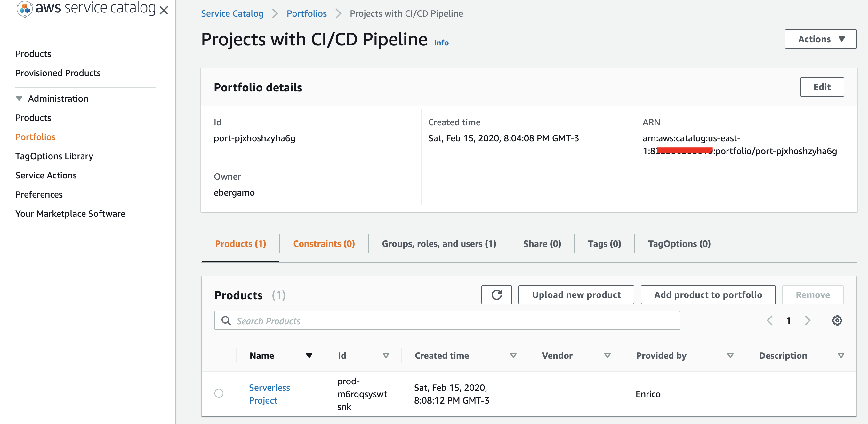Go to previous page of products
Viewport: 868px width, 424px height.
(770, 320)
